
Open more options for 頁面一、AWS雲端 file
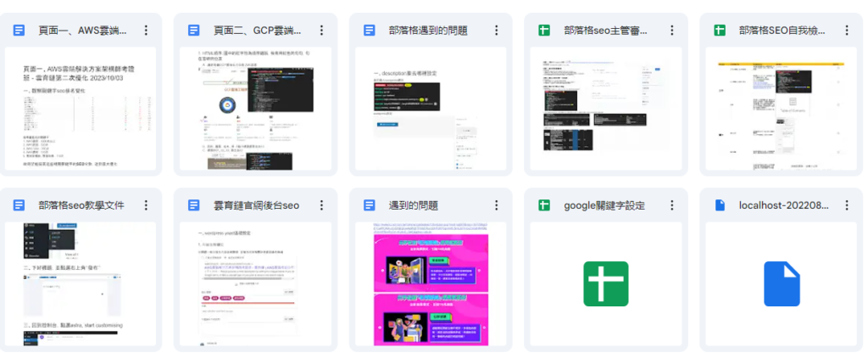[x=146, y=31]
